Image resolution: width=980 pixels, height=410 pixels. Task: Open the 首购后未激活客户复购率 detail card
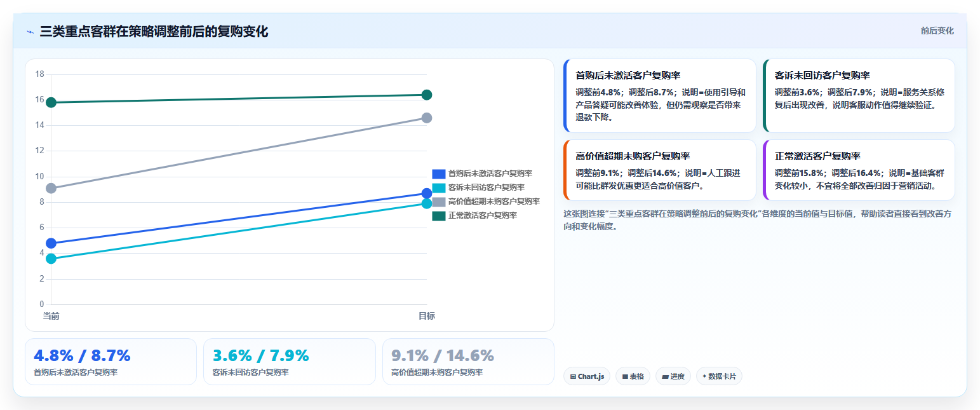(659, 95)
